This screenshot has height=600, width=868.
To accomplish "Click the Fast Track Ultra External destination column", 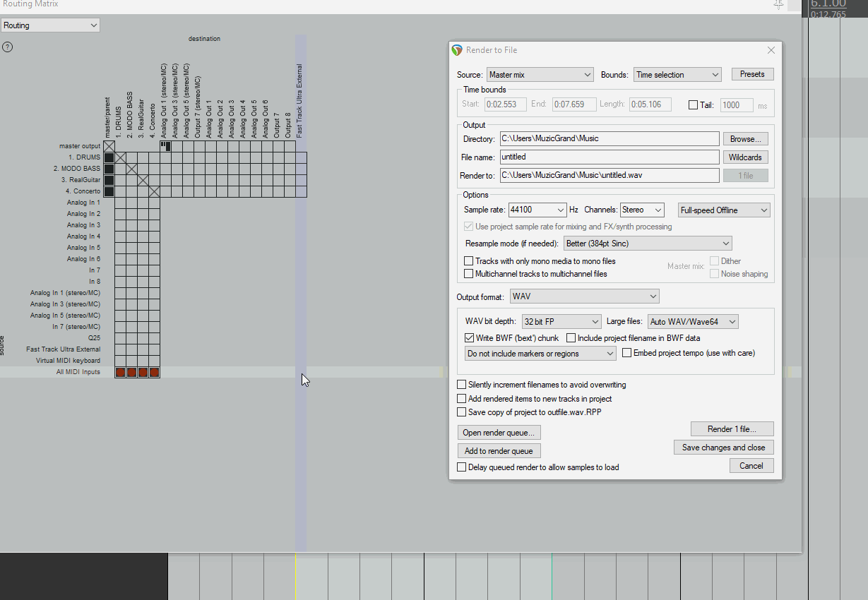I will coord(299,101).
